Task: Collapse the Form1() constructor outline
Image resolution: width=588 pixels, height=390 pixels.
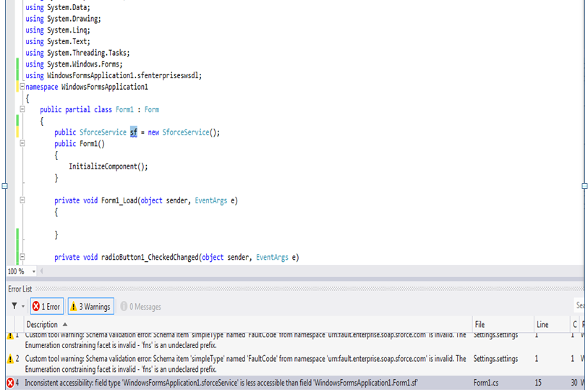Action: [x=22, y=143]
